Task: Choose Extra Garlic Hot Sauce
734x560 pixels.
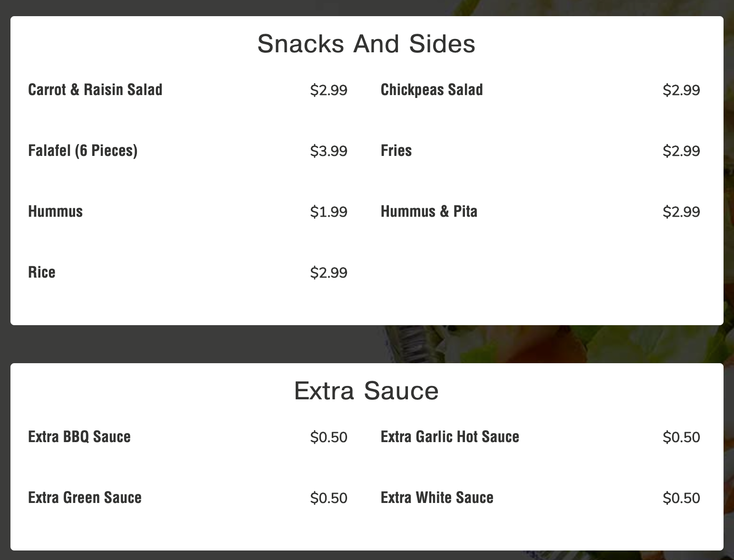Action: pos(450,437)
